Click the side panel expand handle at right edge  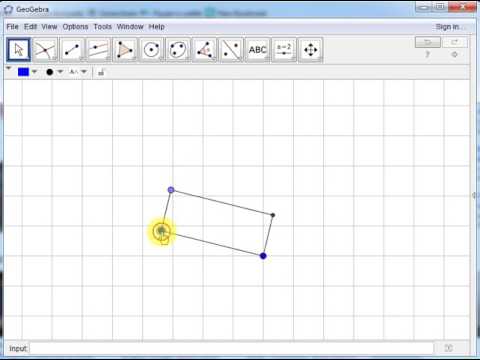(474, 195)
